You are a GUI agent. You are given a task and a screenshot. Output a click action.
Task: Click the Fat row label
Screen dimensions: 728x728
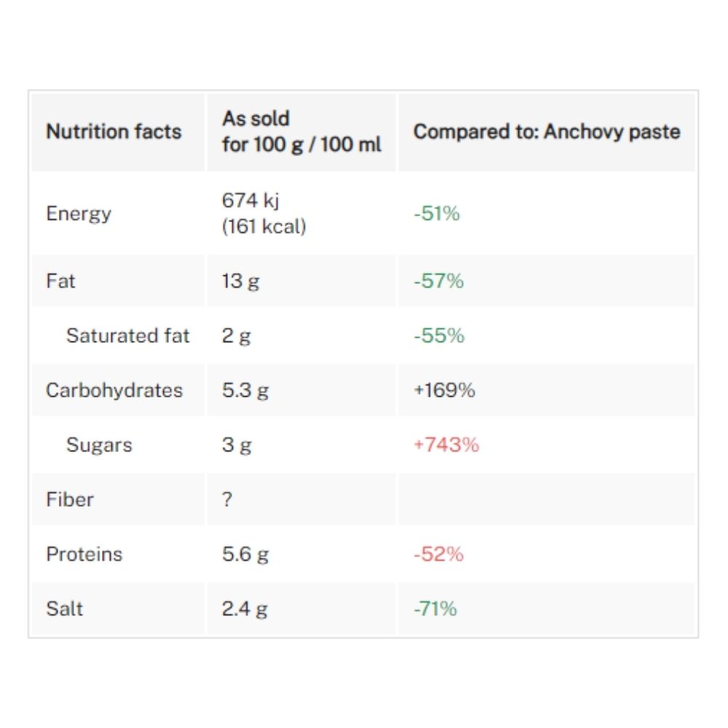click(x=60, y=281)
